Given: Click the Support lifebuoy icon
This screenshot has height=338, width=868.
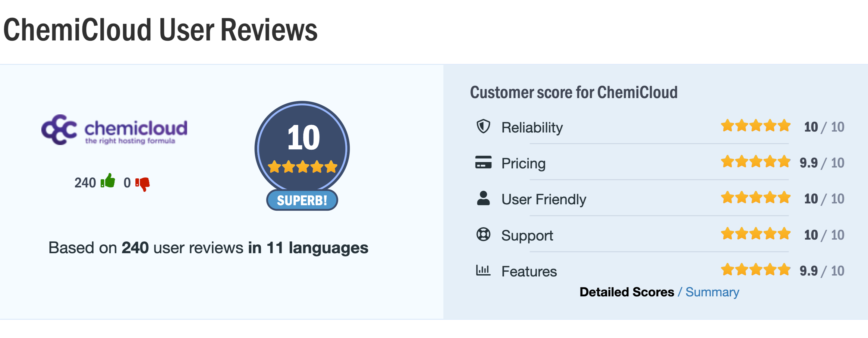Looking at the screenshot, I should point(483,234).
